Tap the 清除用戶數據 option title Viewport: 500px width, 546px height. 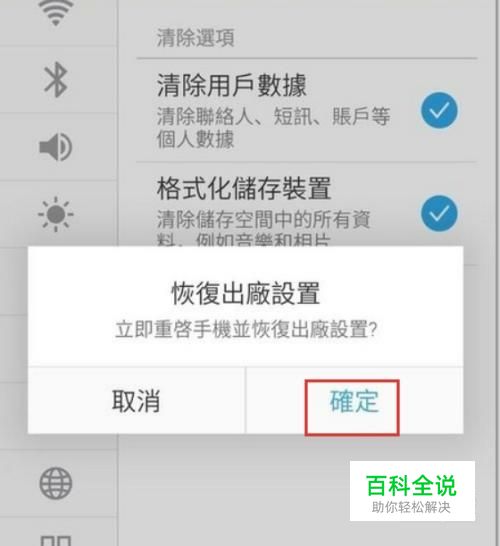click(x=232, y=85)
